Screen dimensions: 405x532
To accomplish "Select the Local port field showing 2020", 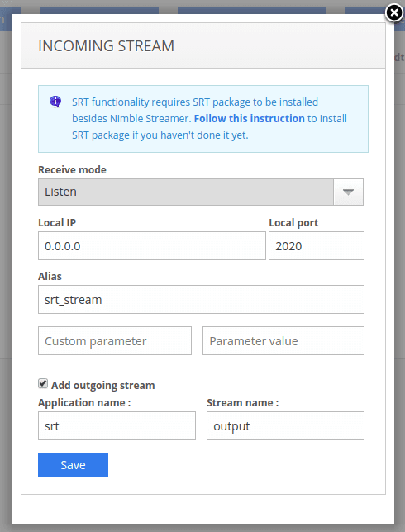I will point(317,246).
